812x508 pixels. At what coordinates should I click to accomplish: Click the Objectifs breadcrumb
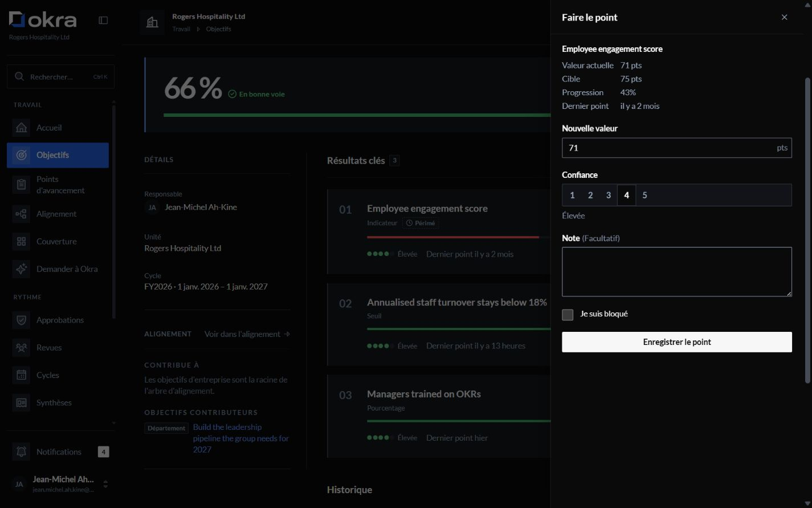(x=218, y=29)
